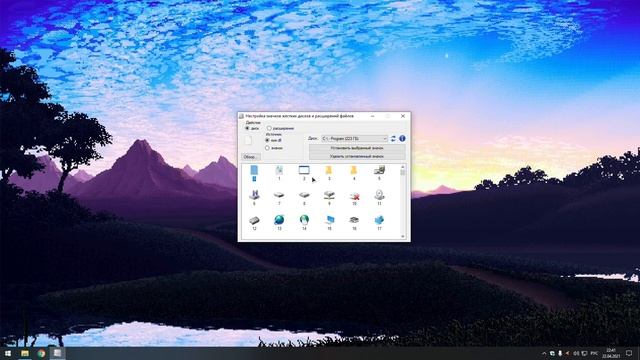
Task: Open the Windows Start menu
Action: (x=8, y=353)
